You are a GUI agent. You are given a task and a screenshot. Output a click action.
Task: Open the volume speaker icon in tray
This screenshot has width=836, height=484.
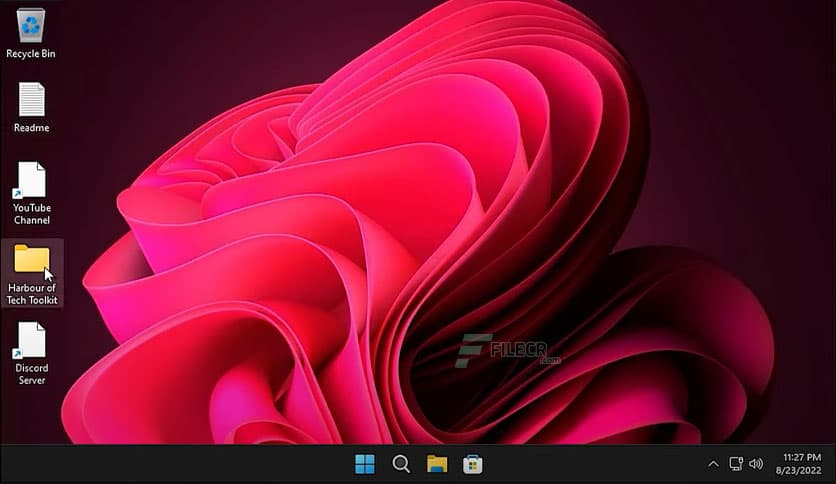click(756, 464)
